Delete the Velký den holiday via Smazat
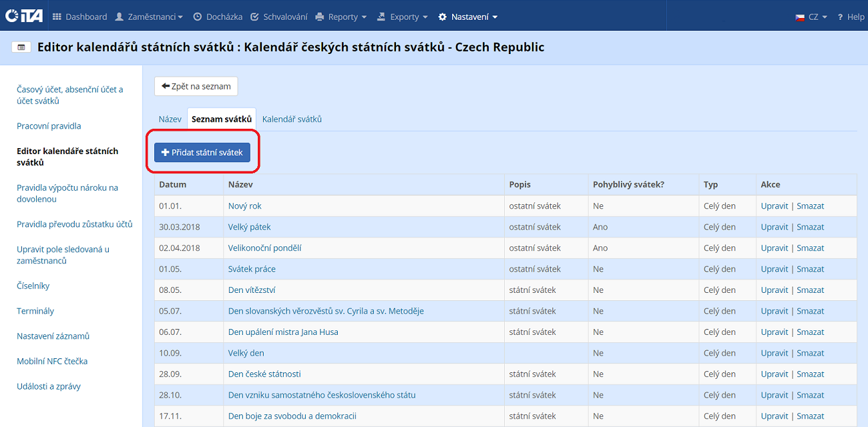Screen dimensions: 868x427 click(810, 353)
